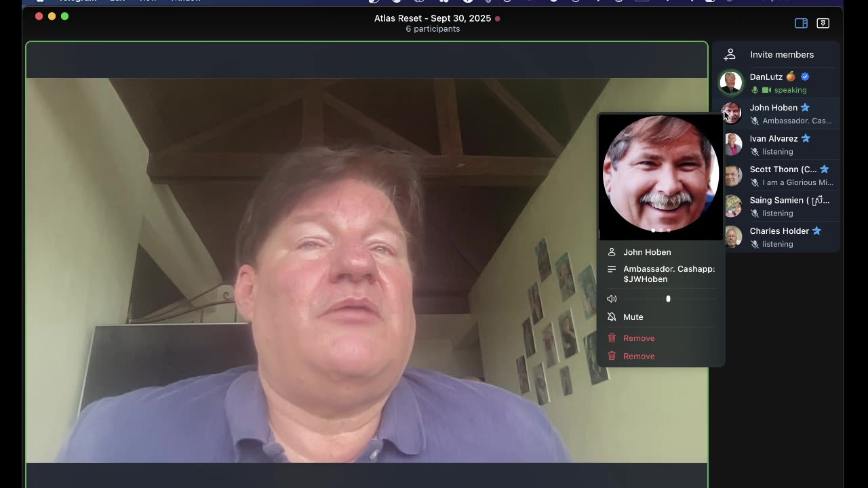Click the blue star next to John Hoben
The height and width of the screenshot is (488, 868).
pyautogui.click(x=805, y=107)
